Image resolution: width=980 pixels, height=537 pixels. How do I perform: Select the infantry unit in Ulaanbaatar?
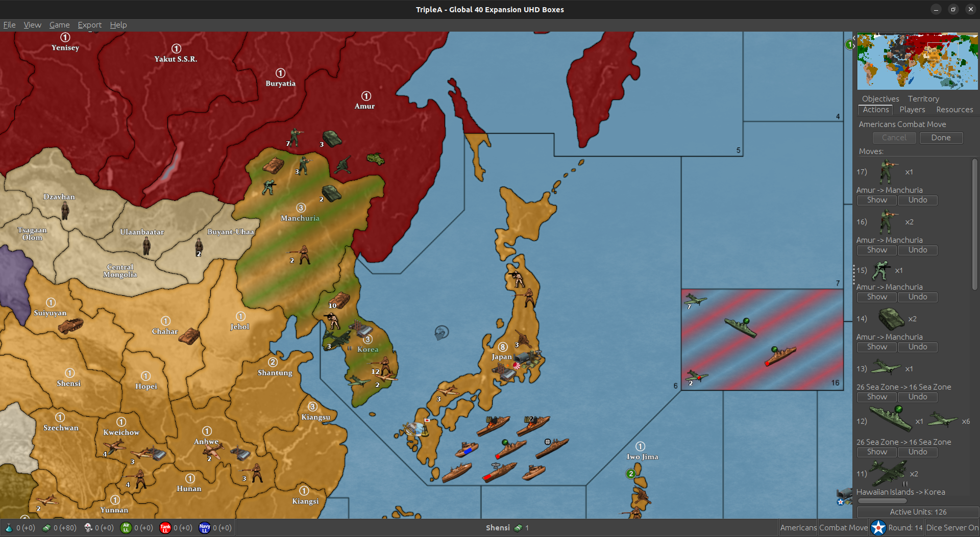pyautogui.click(x=146, y=246)
